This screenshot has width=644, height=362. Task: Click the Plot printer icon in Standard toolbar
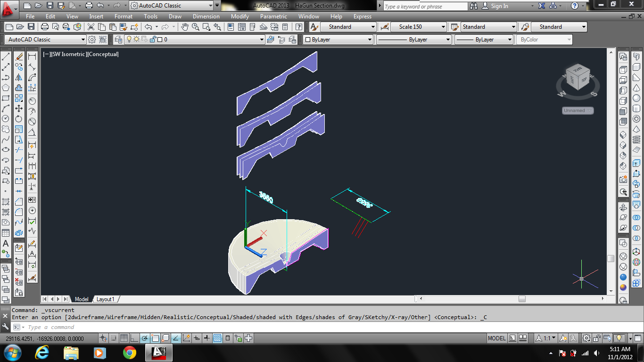point(45,27)
